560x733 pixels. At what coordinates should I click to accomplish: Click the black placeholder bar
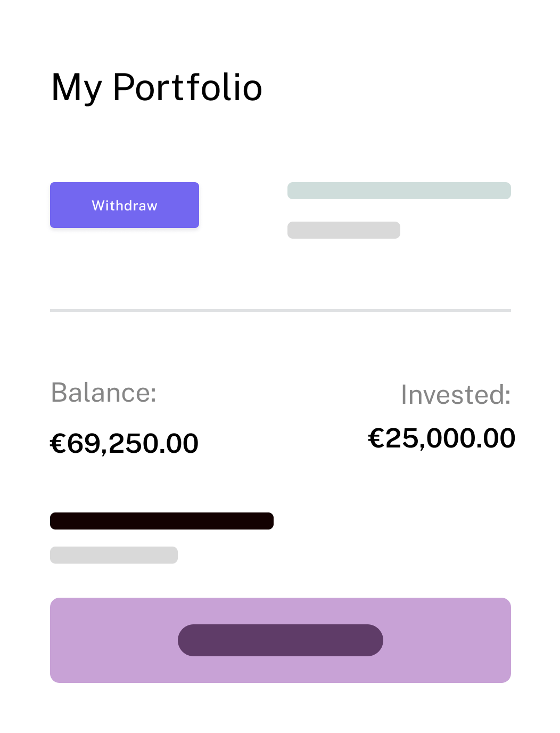pos(161,521)
